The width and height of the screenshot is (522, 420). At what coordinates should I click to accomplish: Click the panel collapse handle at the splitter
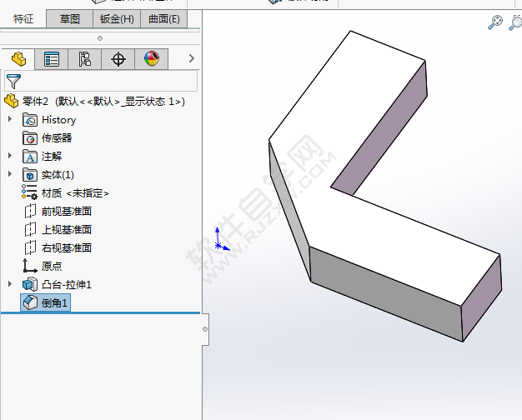tap(205, 329)
